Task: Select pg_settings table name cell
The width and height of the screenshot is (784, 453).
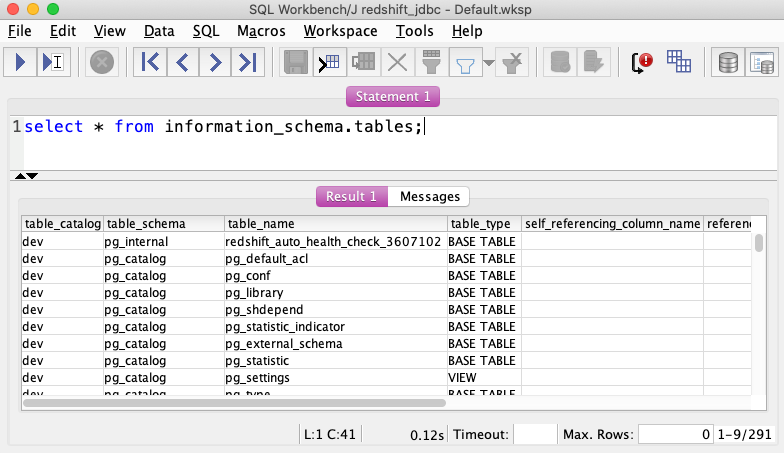Action: tap(336, 378)
